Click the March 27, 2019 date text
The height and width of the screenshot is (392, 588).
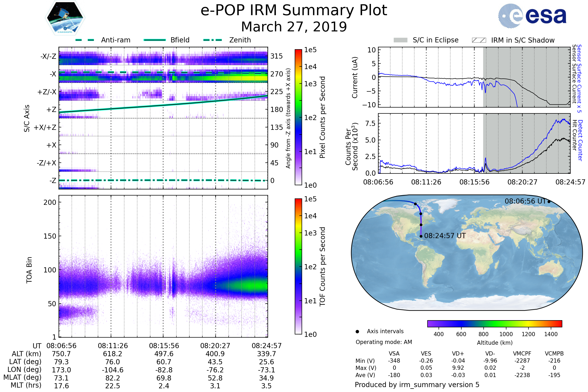pyautogui.click(x=294, y=27)
